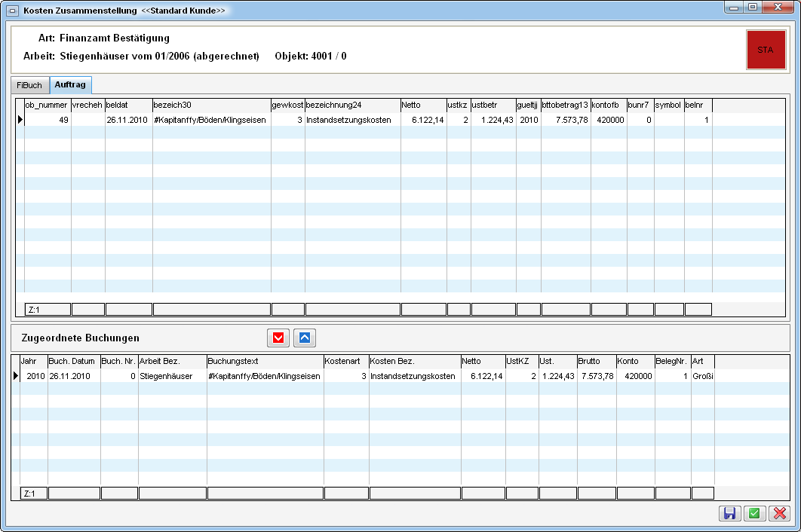This screenshot has height=532, width=801.
Task: Select the Stiegenhäuser cell in lower table
Action: click(171, 376)
